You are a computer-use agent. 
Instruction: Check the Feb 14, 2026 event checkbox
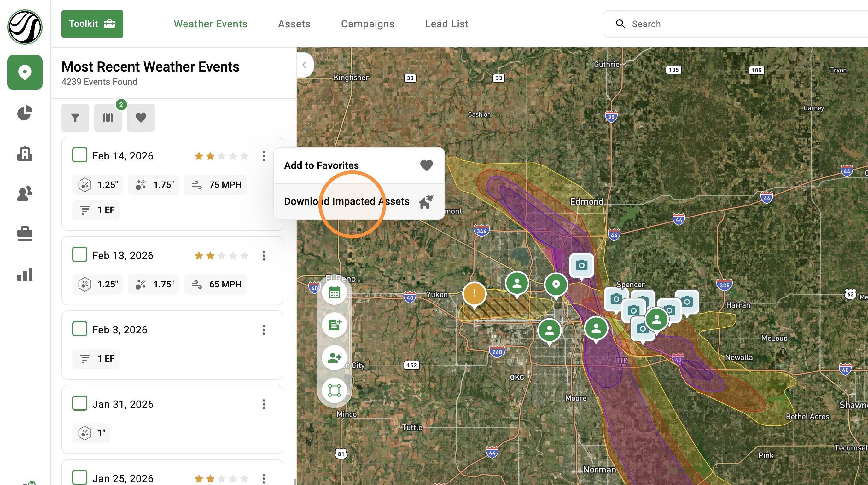pyautogui.click(x=79, y=155)
